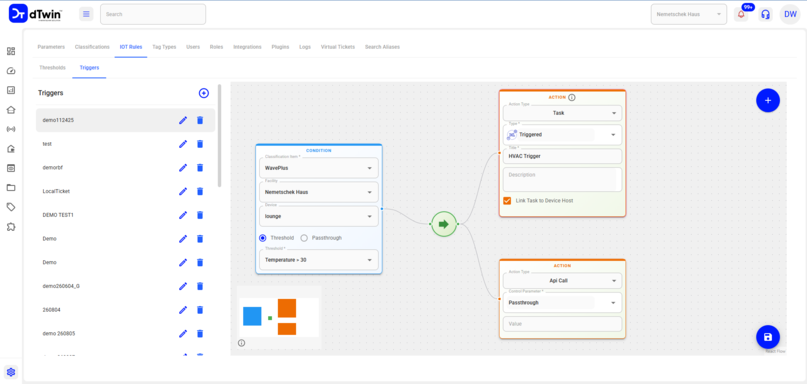Open the settings gear at sidebar bottom

[x=11, y=372]
